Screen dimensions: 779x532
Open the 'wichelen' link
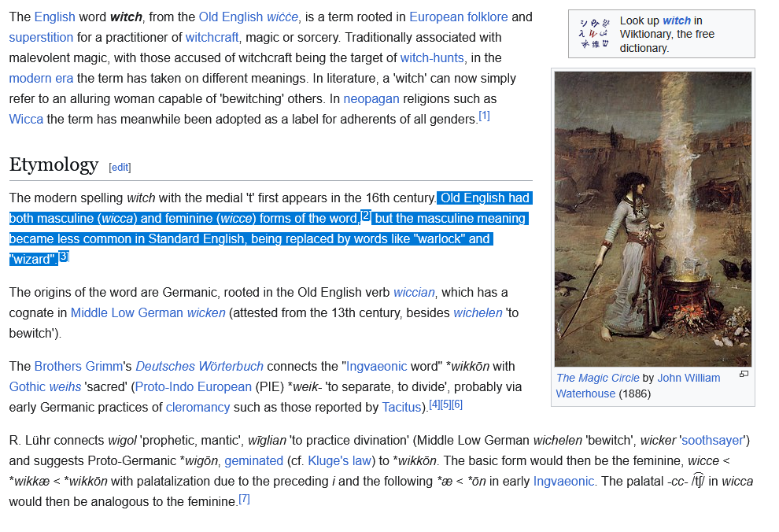coord(478,312)
